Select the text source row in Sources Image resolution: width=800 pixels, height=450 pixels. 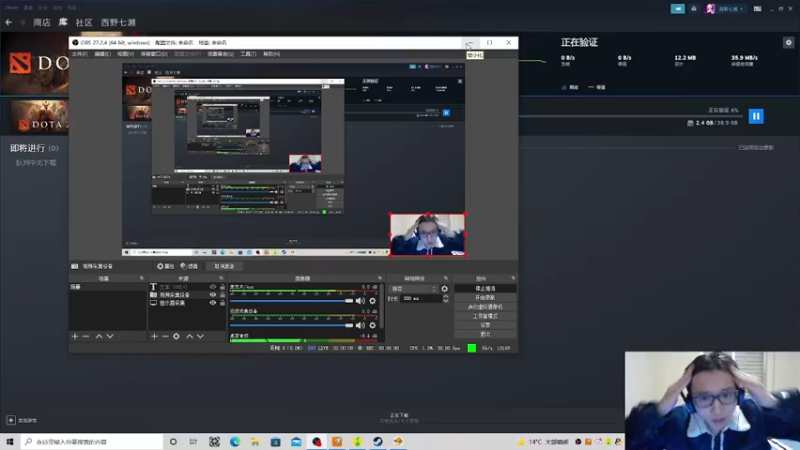(187, 287)
